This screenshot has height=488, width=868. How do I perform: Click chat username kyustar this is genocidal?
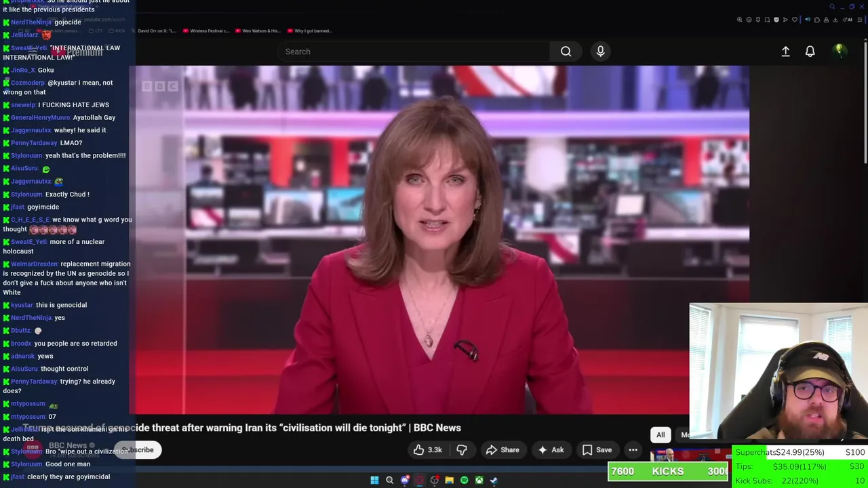pos(22,305)
